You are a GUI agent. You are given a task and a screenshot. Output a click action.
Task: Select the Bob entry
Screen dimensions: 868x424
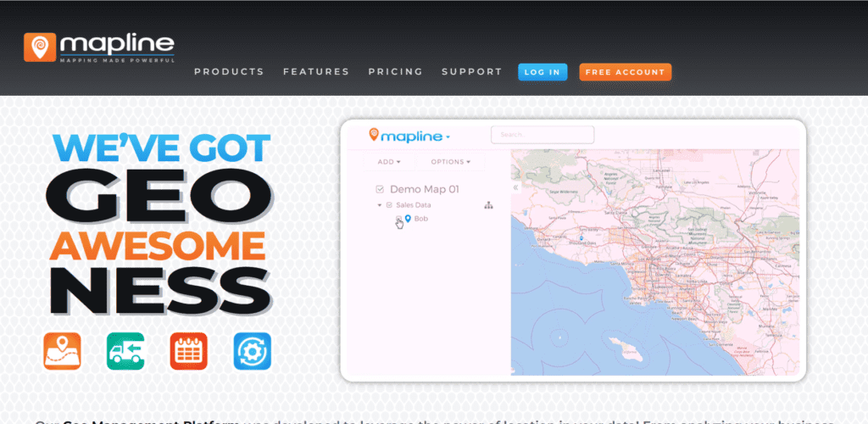(421, 219)
